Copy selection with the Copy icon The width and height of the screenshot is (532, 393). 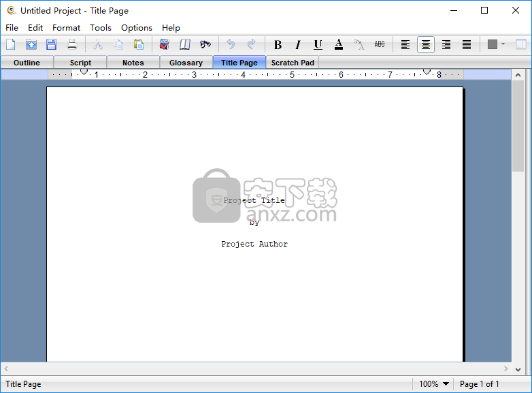118,44
